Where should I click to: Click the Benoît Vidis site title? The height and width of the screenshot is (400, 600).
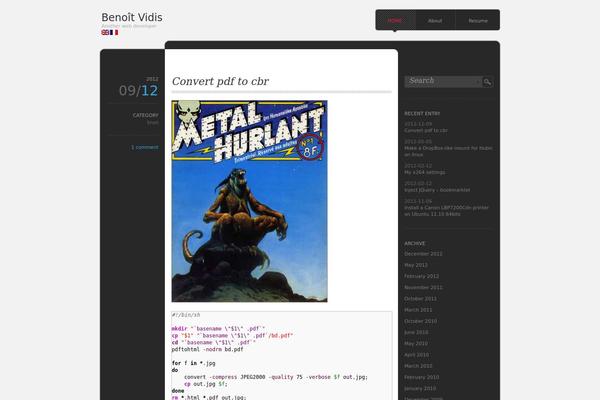[x=132, y=17]
